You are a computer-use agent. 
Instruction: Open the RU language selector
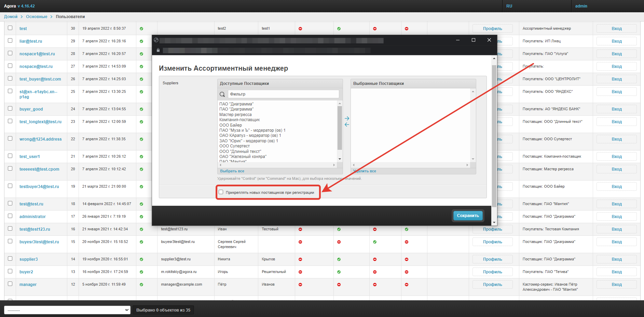click(509, 6)
